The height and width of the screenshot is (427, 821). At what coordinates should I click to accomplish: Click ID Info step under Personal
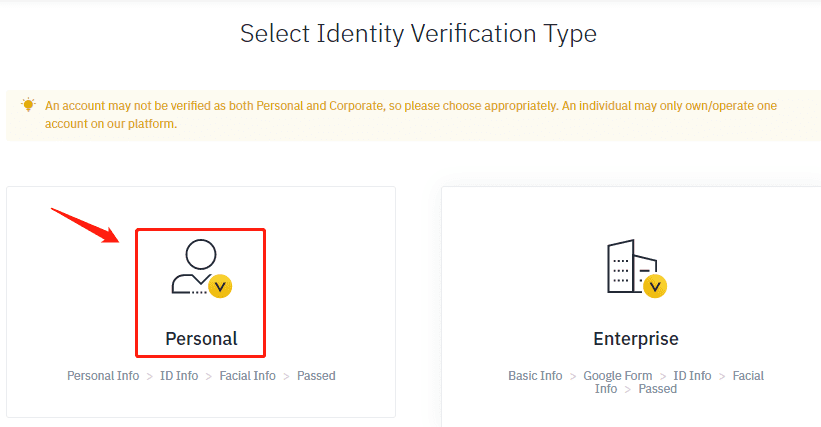[179, 376]
